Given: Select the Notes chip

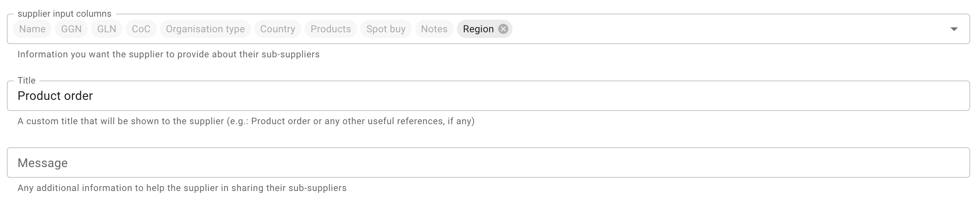Looking at the screenshot, I should click(x=434, y=29).
